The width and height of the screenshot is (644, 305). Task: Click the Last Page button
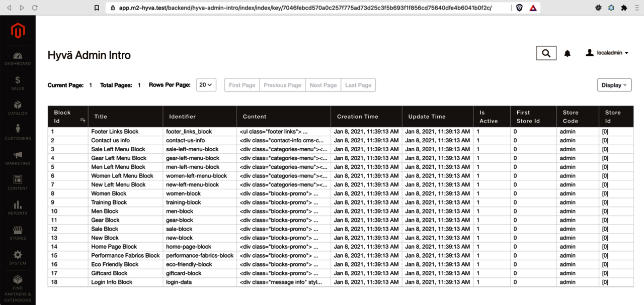358,85
